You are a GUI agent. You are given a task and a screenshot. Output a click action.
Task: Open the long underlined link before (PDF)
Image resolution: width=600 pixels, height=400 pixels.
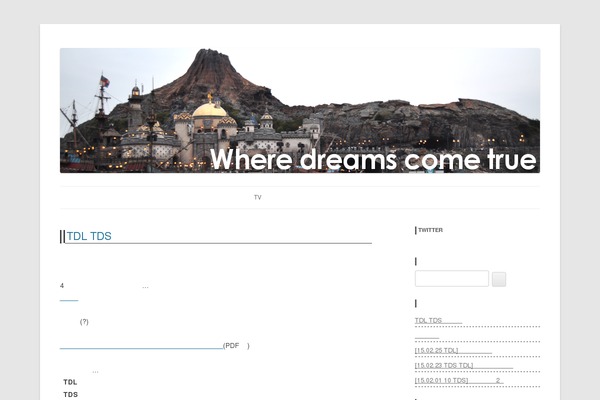(141, 346)
